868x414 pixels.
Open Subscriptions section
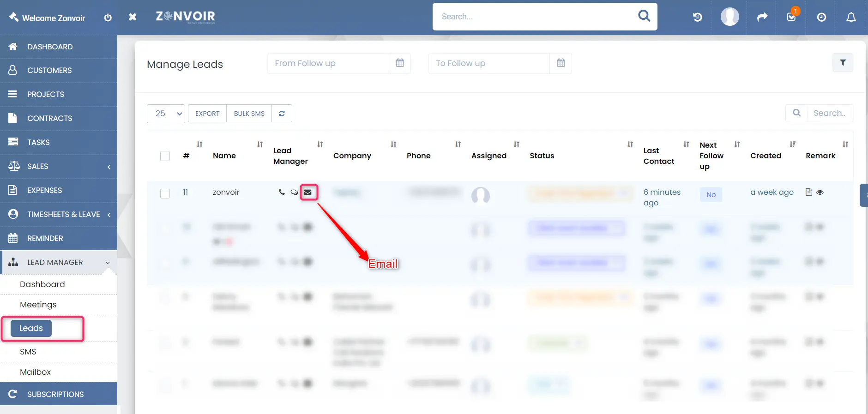point(59,394)
